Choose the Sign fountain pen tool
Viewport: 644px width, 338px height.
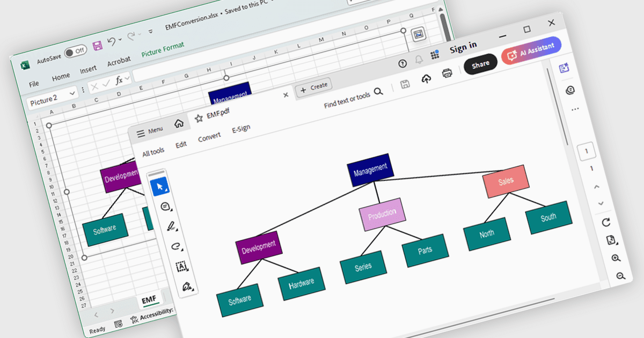tap(187, 287)
